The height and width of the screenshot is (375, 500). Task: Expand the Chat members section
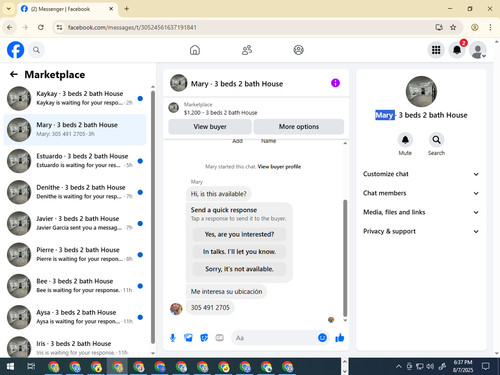tap(421, 193)
